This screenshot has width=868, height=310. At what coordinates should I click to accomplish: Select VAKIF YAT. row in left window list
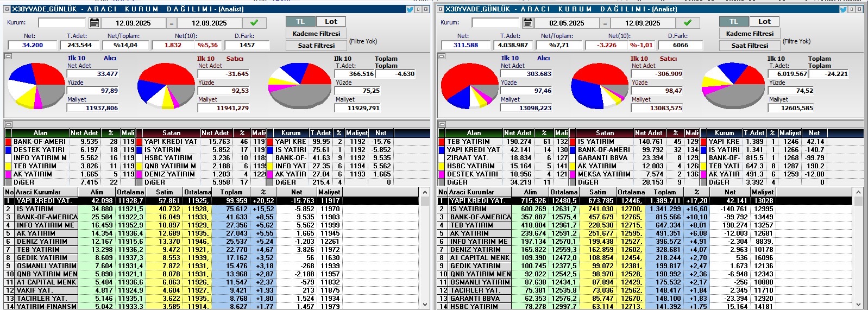coord(211,290)
